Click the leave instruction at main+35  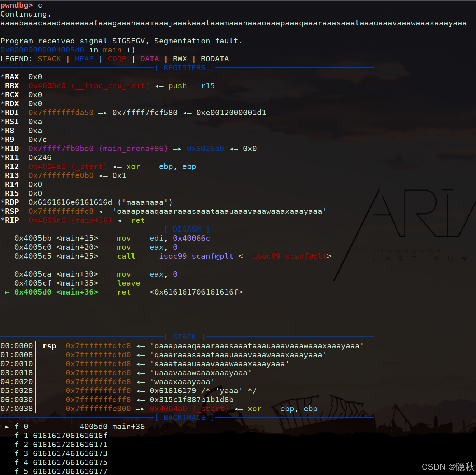click(x=129, y=283)
